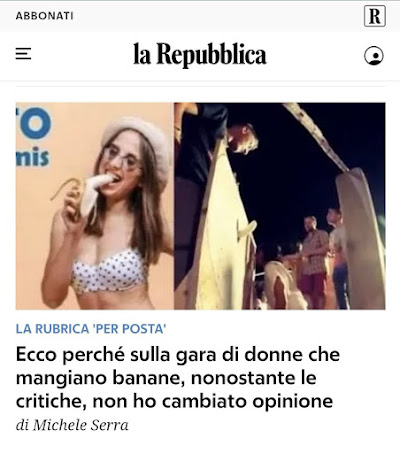Open the user account profile icon

point(374,56)
